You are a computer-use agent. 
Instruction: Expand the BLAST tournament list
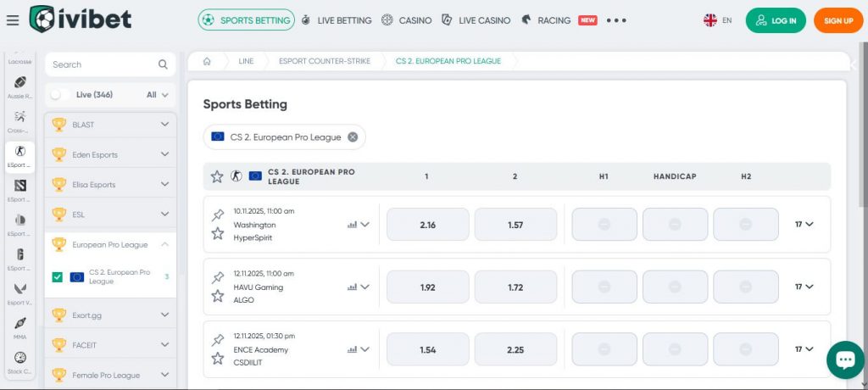(x=164, y=125)
